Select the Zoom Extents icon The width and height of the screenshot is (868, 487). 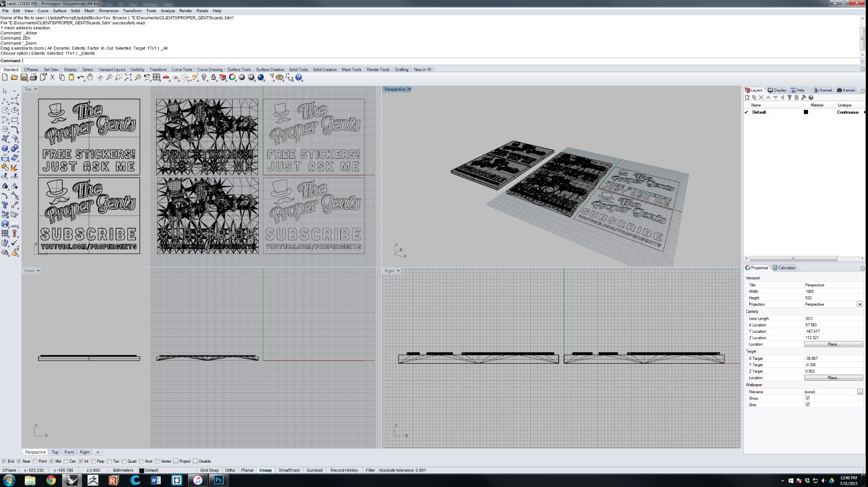(x=128, y=78)
